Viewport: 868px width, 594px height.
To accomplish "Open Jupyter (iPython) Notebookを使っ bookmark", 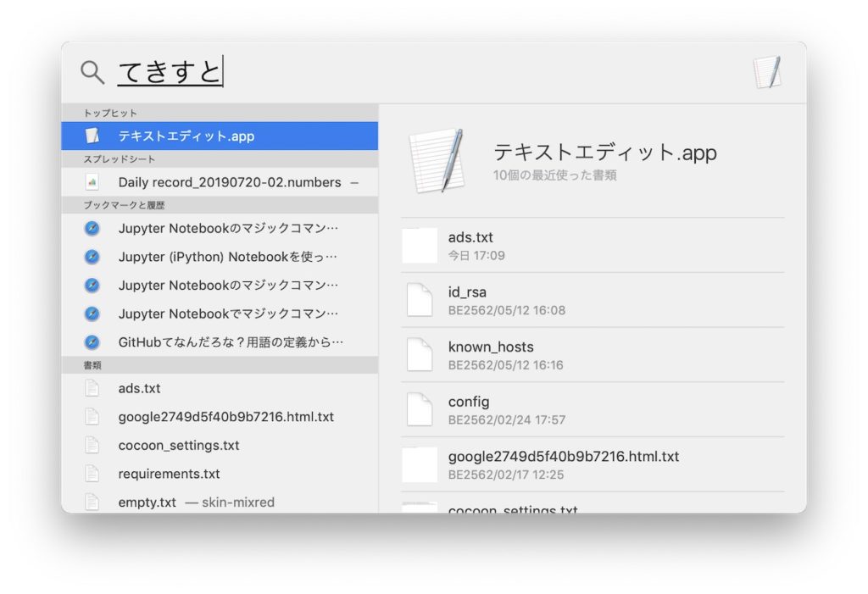I will (x=220, y=257).
